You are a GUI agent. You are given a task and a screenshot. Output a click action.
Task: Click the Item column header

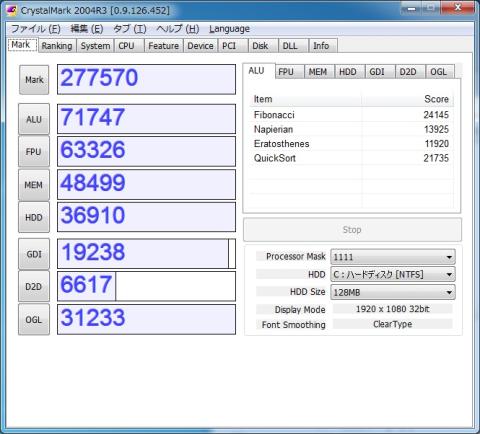[306, 99]
